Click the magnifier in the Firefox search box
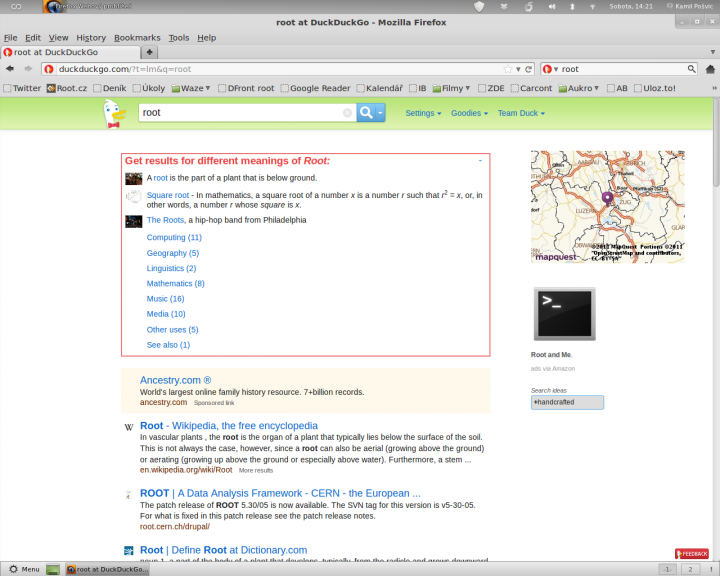 (692, 69)
